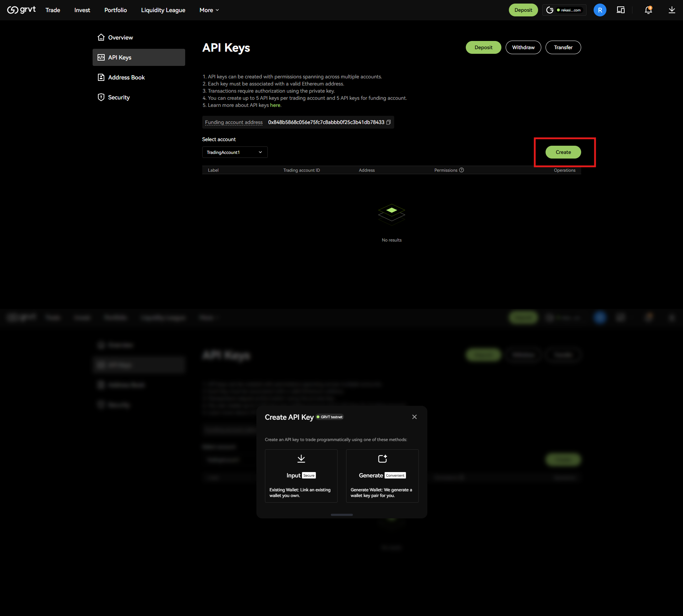
Task: Expand the More menu in navigation
Action: pos(209,10)
